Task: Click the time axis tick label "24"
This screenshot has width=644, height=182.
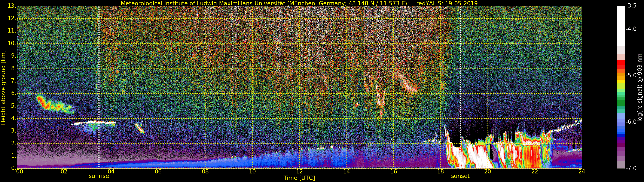Action: (582, 171)
